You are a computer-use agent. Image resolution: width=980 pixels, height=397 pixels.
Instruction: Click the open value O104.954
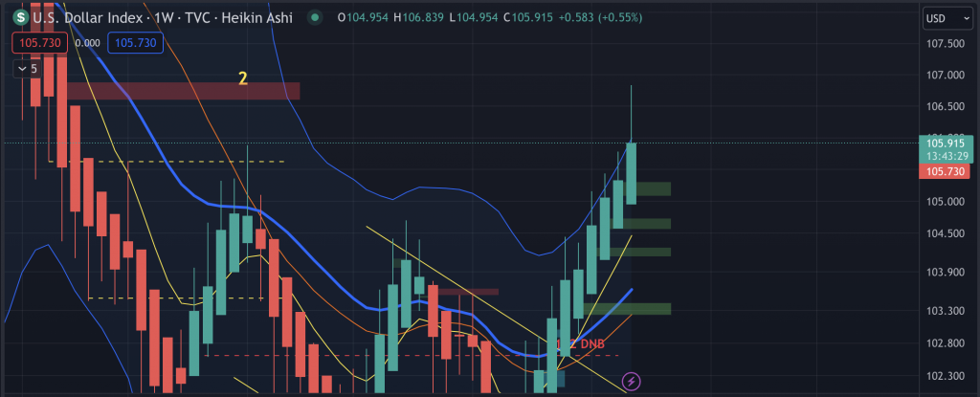pos(365,17)
